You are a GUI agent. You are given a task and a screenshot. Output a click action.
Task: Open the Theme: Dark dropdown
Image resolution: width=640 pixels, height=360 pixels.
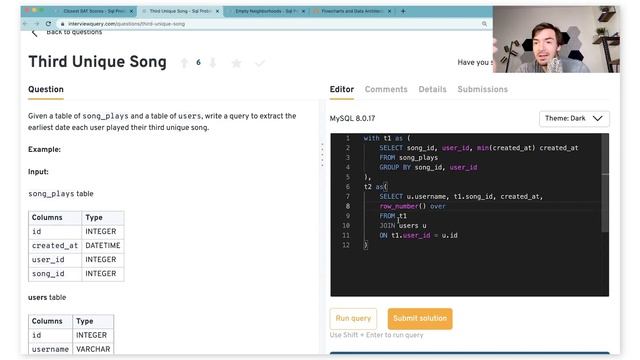tap(574, 118)
